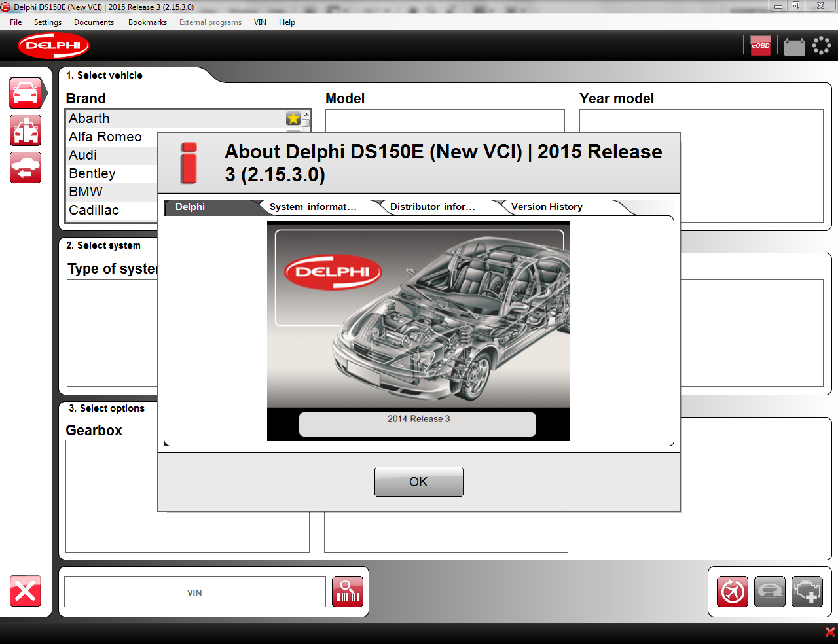Select the red car diagnostics icon
The width and height of the screenshot is (838, 644).
26,93
